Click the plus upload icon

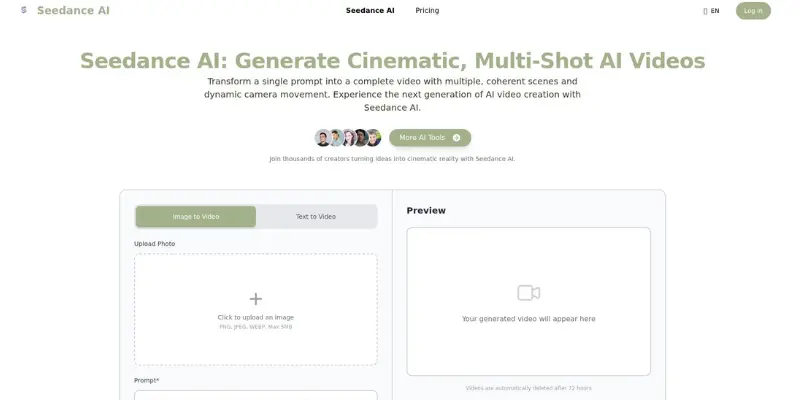point(256,299)
